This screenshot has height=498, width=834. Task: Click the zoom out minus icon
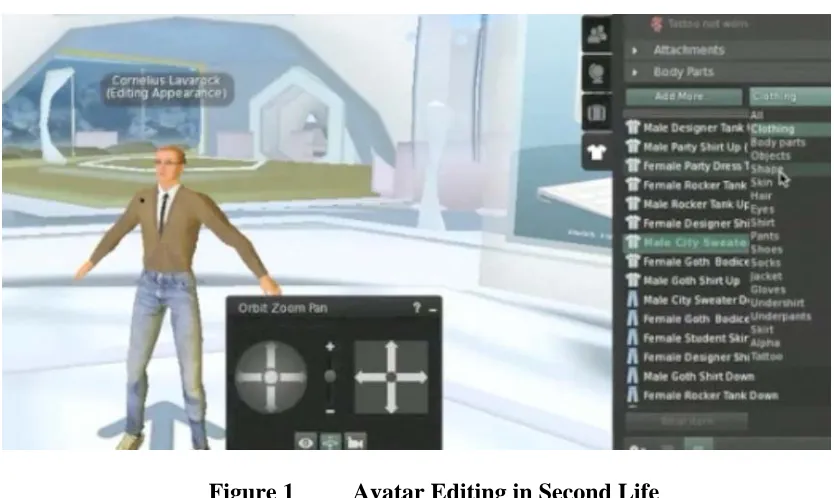(330, 411)
